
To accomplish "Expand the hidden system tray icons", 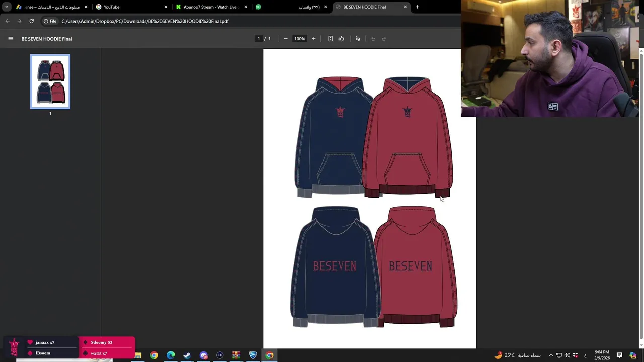I will tap(551, 355).
